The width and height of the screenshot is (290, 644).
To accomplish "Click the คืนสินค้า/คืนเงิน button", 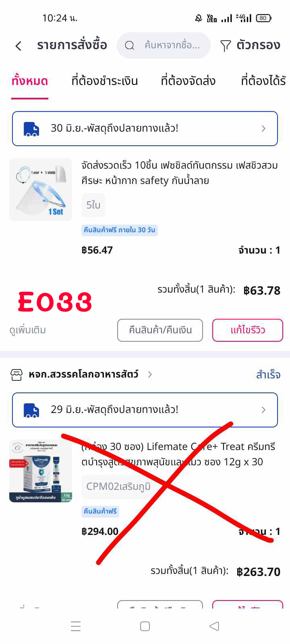I will 160,330.
